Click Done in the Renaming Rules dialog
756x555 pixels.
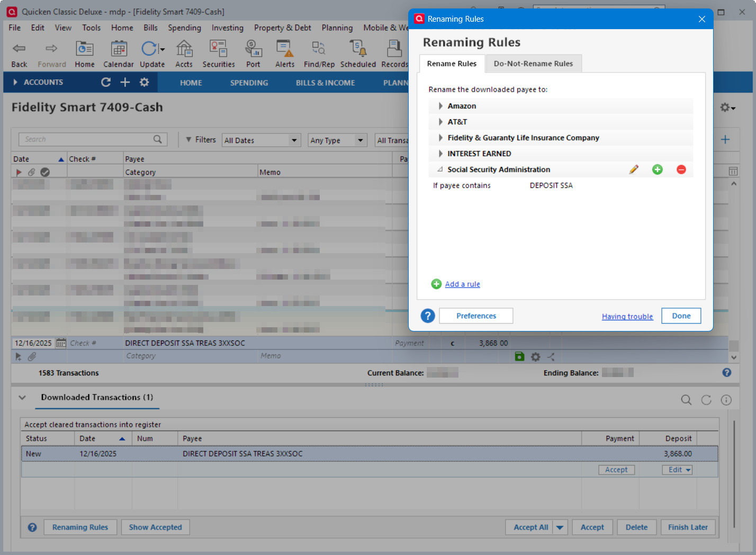681,316
